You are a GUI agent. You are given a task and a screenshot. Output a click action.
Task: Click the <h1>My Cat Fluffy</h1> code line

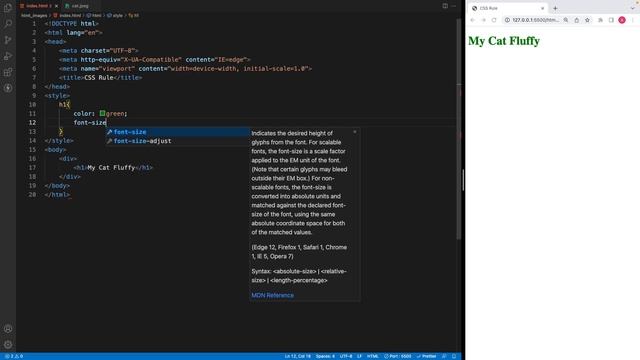pos(113,167)
